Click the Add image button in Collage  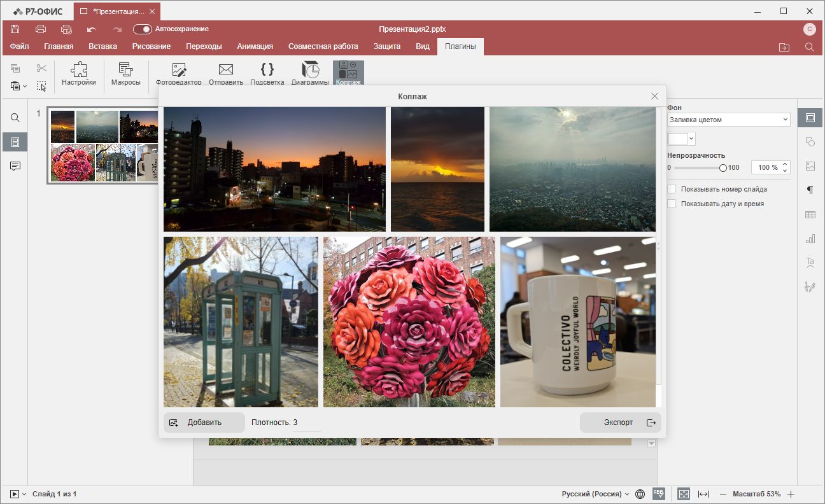(204, 423)
